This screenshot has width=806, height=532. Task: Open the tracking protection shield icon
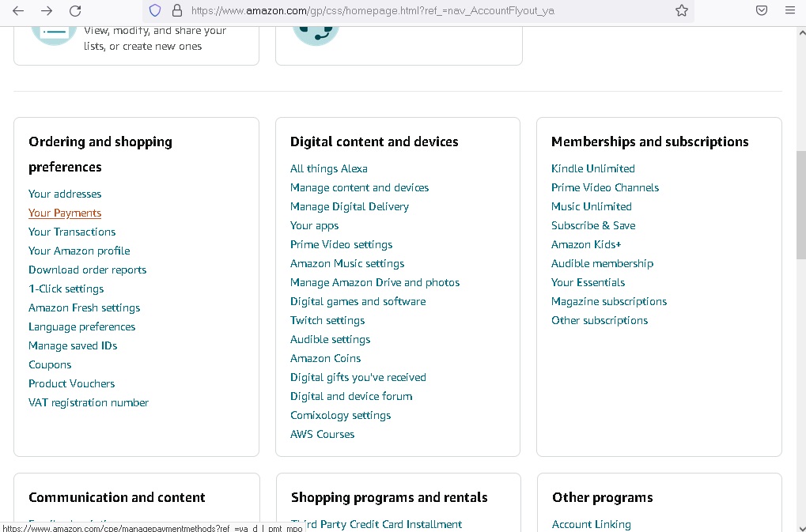pyautogui.click(x=155, y=10)
